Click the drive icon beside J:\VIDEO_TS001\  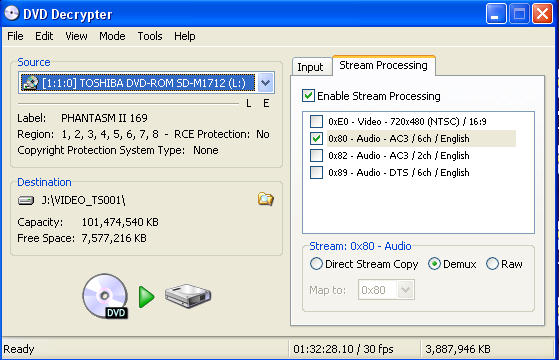tap(26, 200)
